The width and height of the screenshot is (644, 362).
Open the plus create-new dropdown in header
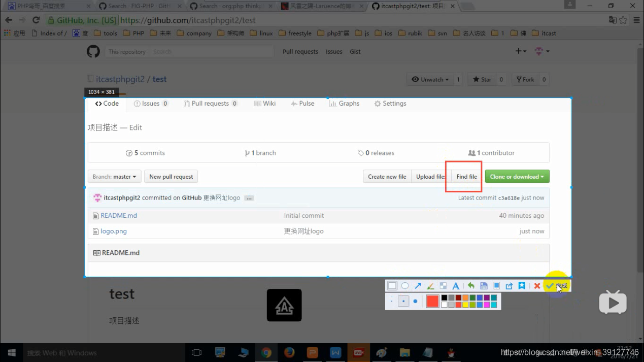pyautogui.click(x=521, y=51)
